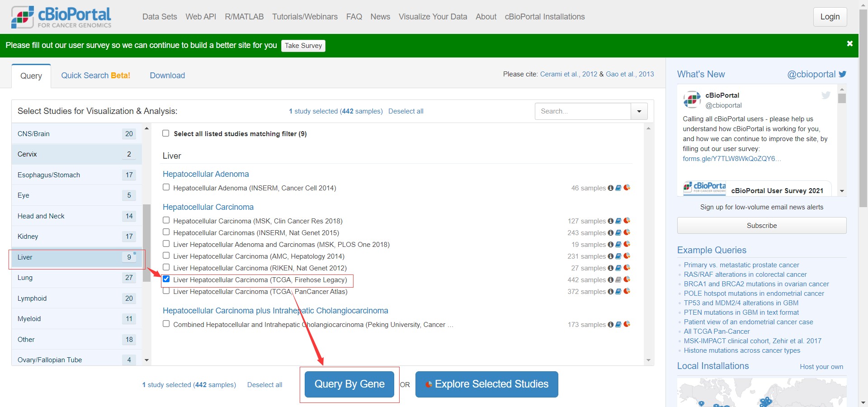Open pie chart for 173 samples study
This screenshot has width=868, height=407.
[627, 324]
